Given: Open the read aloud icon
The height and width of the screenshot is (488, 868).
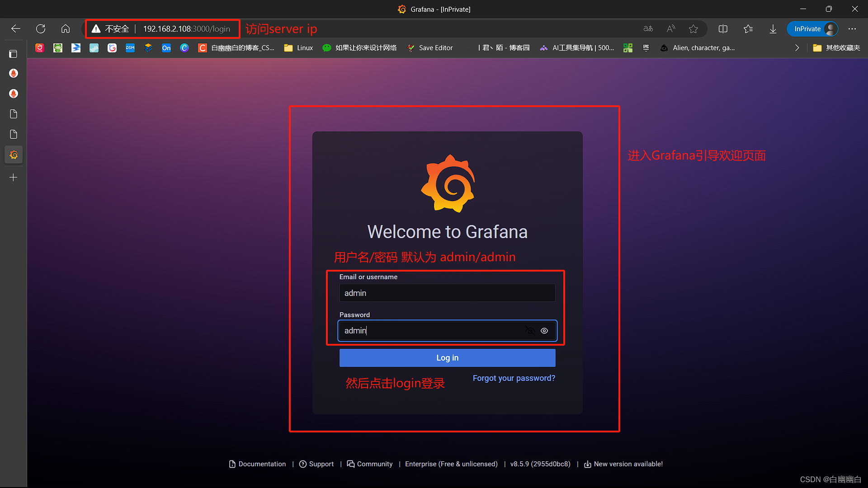Looking at the screenshot, I should click(x=671, y=29).
